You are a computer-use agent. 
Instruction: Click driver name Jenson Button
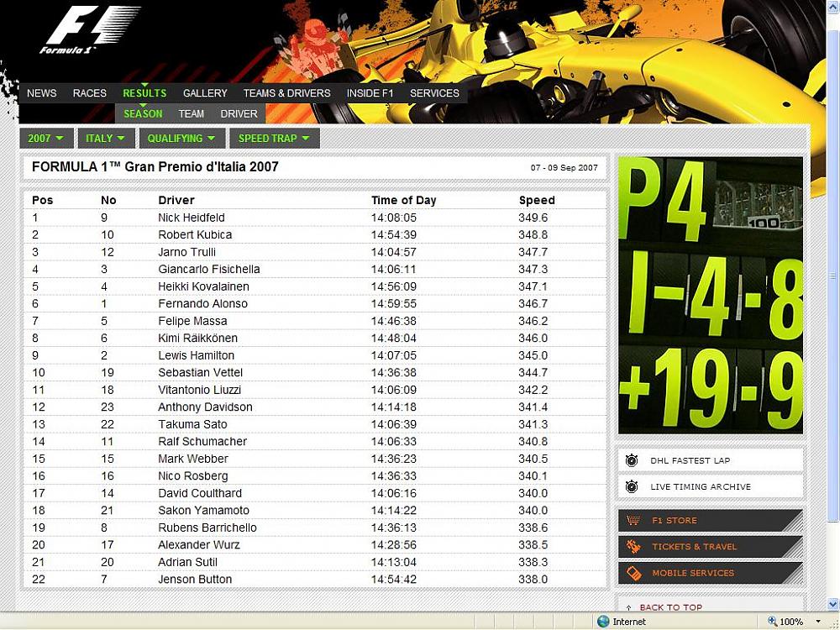(195, 579)
